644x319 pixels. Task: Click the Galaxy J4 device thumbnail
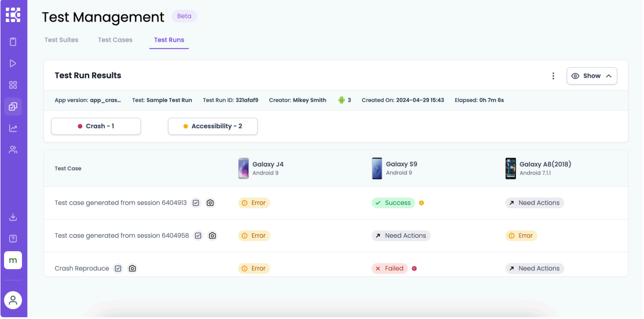coord(244,168)
